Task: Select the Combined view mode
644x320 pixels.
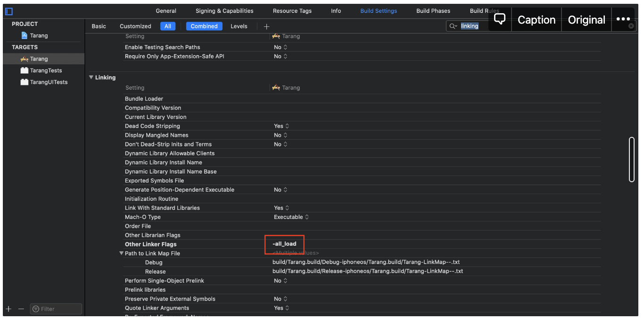Action: click(x=204, y=26)
